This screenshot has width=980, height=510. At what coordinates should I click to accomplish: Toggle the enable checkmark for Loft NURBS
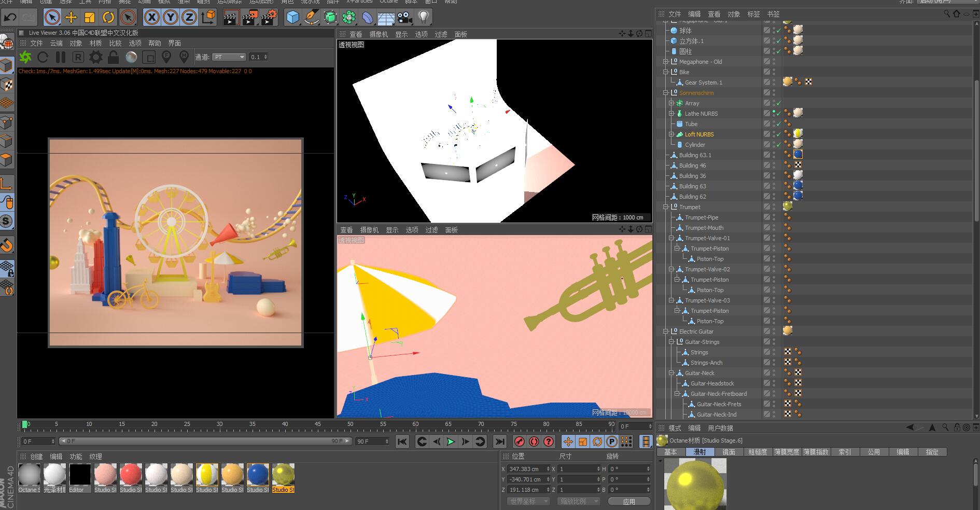point(778,134)
